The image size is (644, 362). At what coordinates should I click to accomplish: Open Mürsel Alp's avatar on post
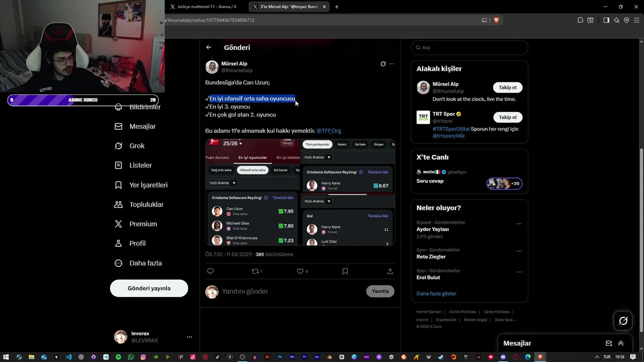click(212, 67)
